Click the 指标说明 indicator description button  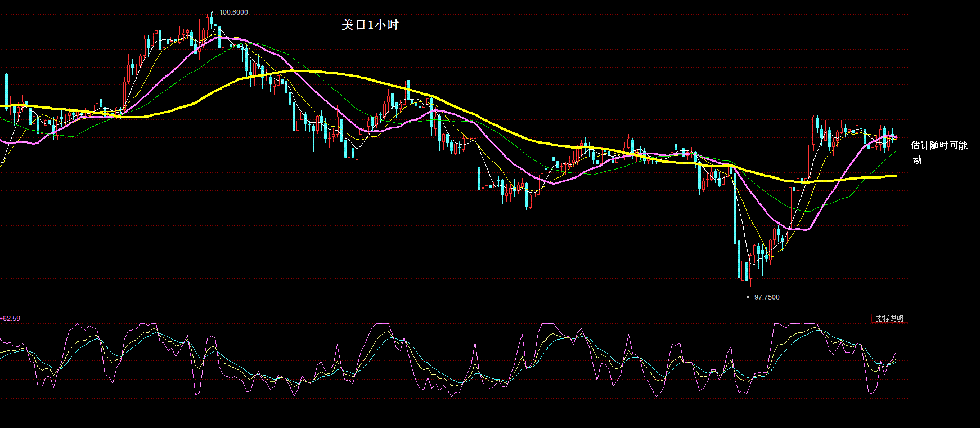tap(889, 319)
